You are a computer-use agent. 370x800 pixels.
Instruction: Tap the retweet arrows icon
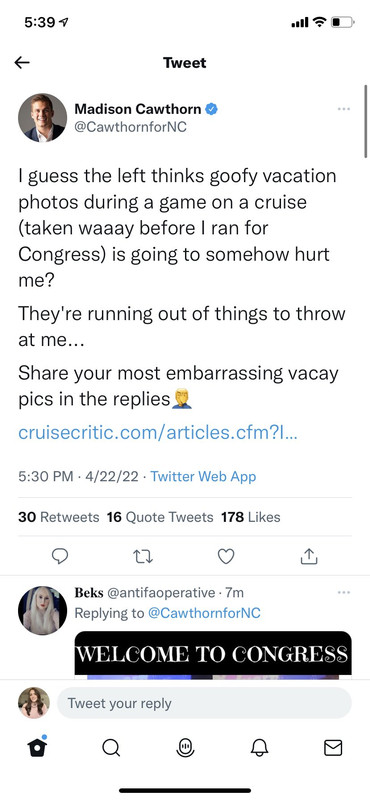pos(143,557)
